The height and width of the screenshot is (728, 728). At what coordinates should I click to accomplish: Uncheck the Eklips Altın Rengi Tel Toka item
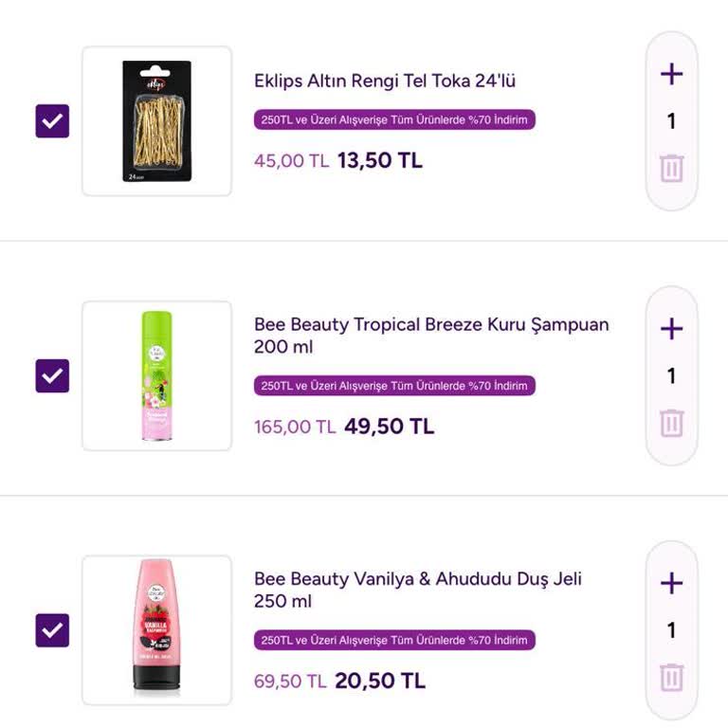point(52,121)
